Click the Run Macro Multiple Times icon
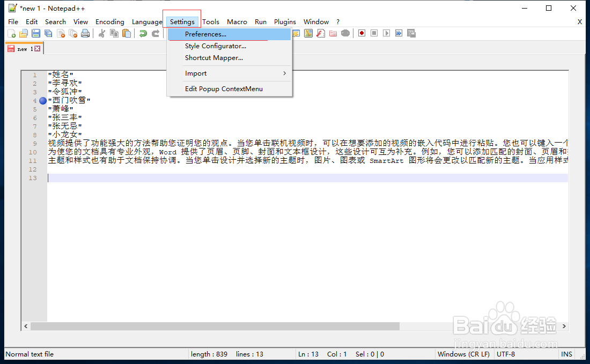The image size is (590, 364). 399,33
